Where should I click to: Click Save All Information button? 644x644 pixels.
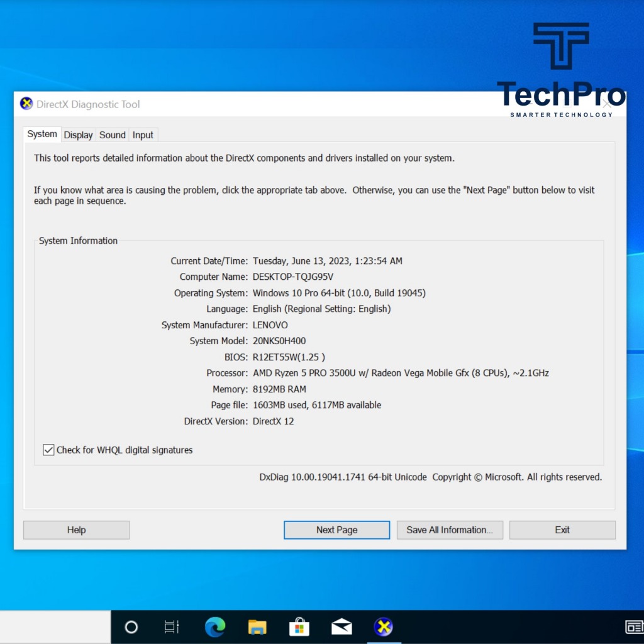click(x=449, y=530)
